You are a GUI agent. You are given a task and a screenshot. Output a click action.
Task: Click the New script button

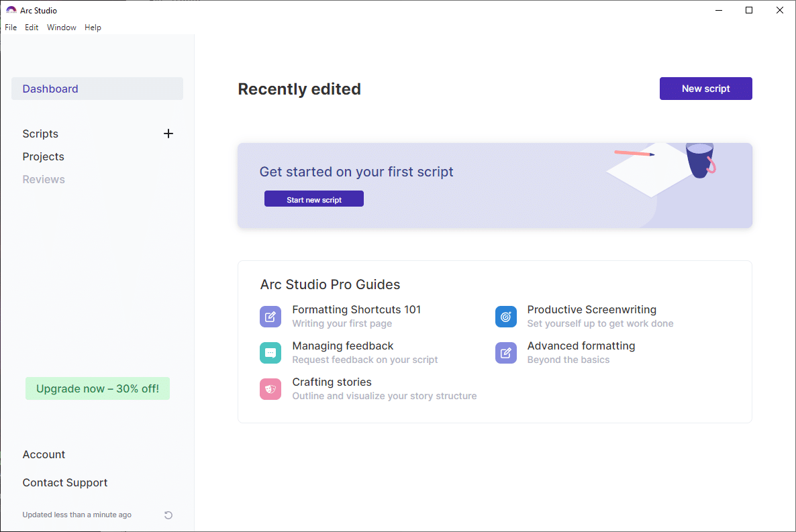tap(705, 88)
